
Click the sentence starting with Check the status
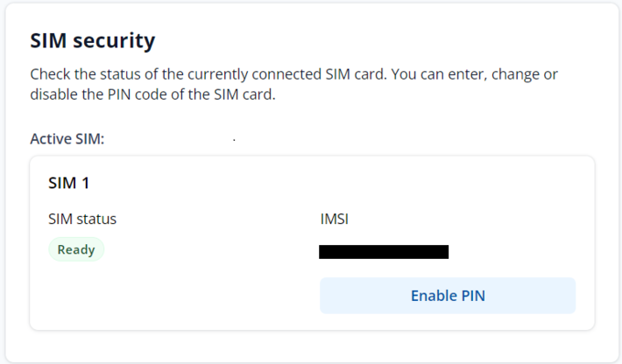208,75
